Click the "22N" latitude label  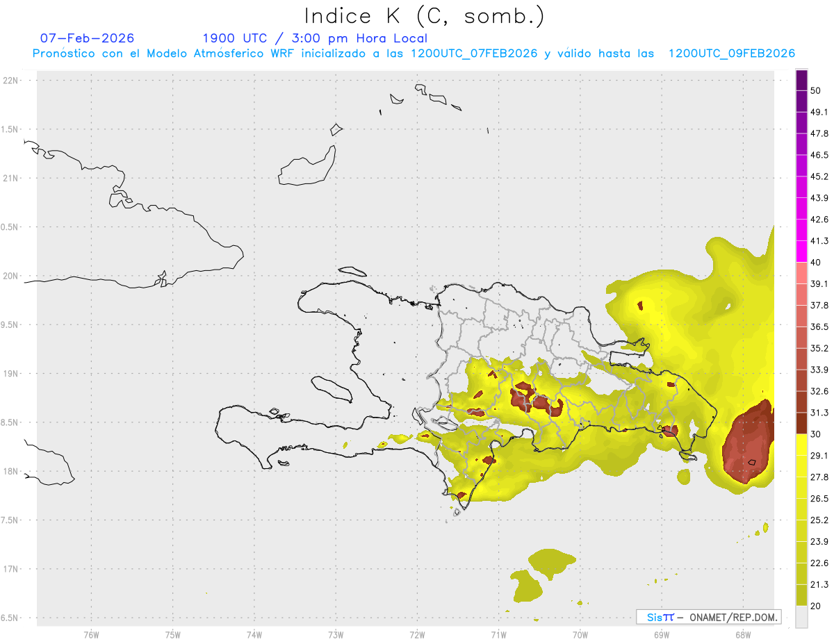coord(11,81)
